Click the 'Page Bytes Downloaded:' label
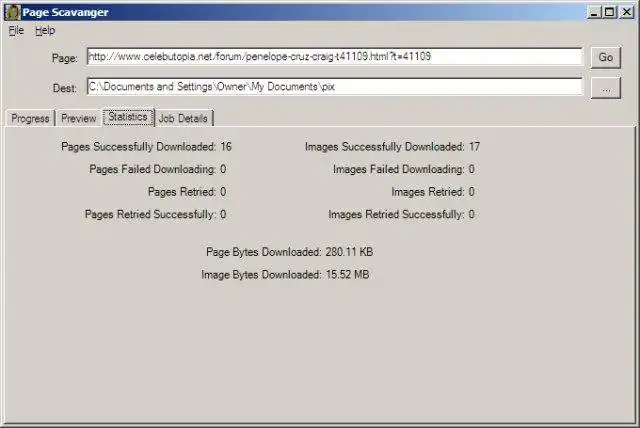The width and height of the screenshot is (640, 428). point(263,252)
